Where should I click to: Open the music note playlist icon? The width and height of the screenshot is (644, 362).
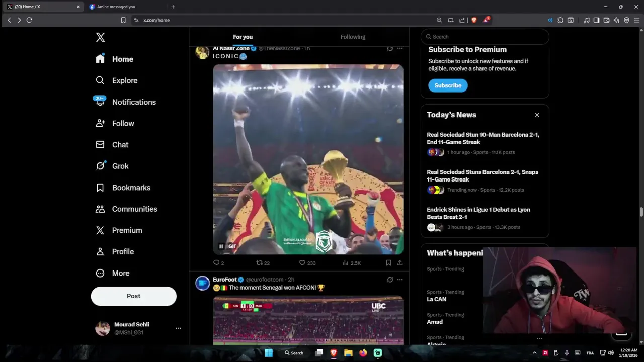587,20
